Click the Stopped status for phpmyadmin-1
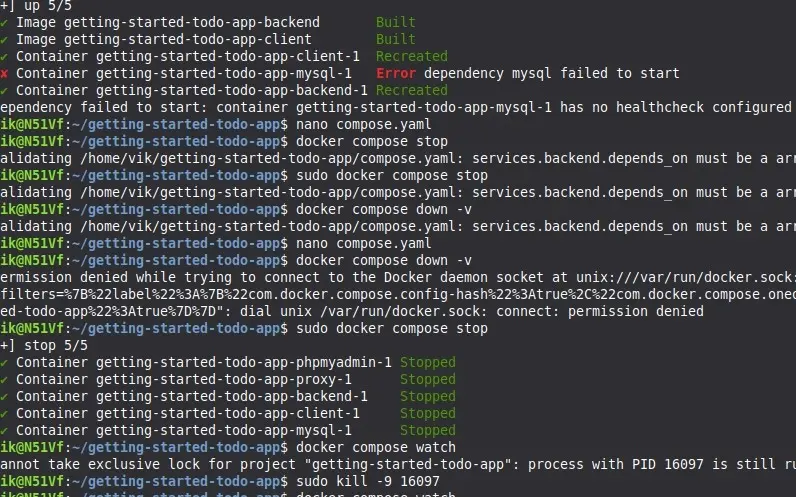 (x=427, y=362)
